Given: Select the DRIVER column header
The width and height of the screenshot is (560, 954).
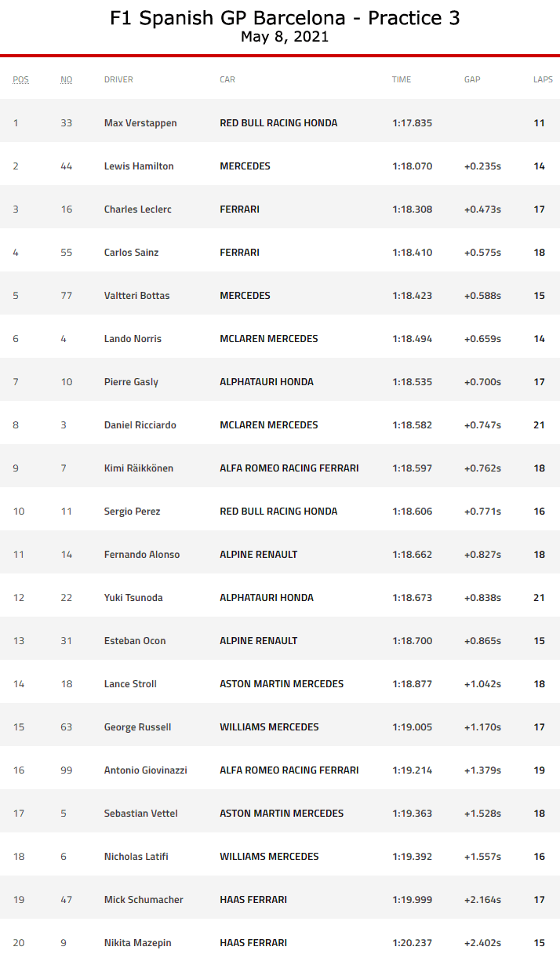Looking at the screenshot, I should point(118,79).
